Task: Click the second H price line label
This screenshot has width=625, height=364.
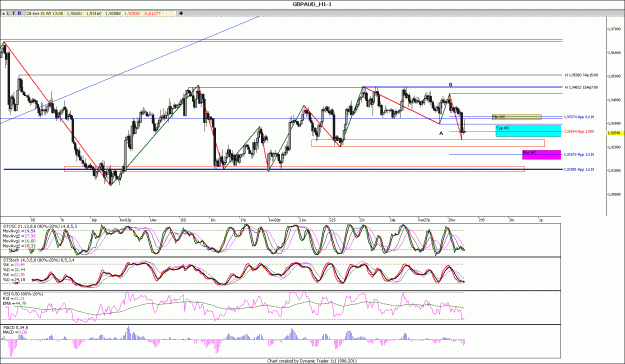Action: 581,87
